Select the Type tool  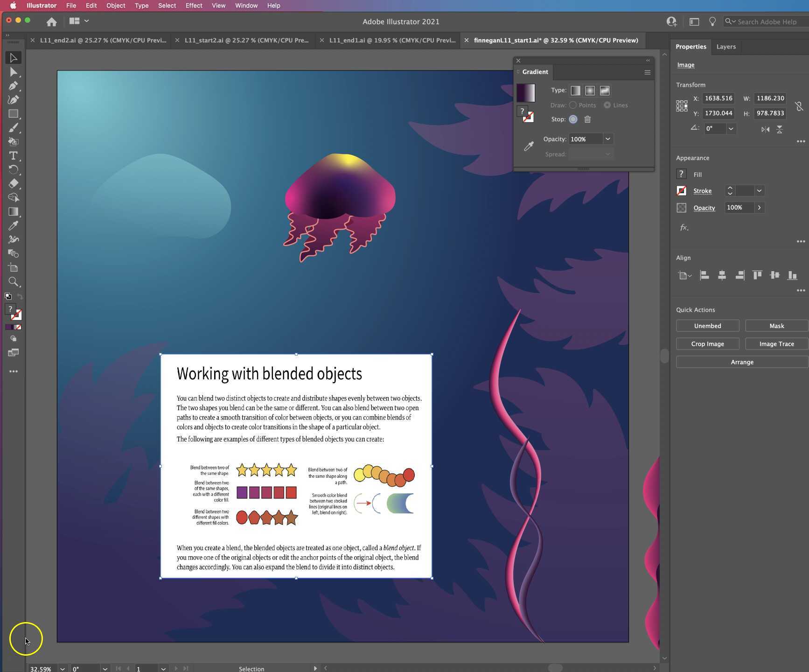tap(14, 156)
